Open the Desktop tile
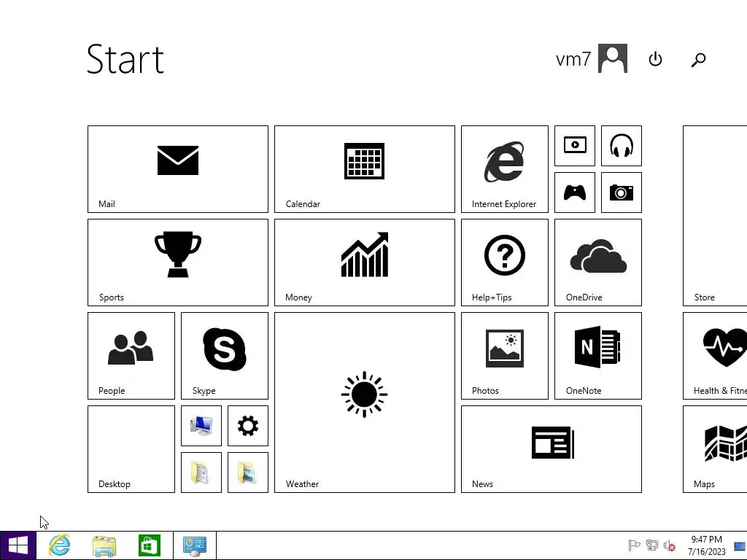 [x=131, y=449]
